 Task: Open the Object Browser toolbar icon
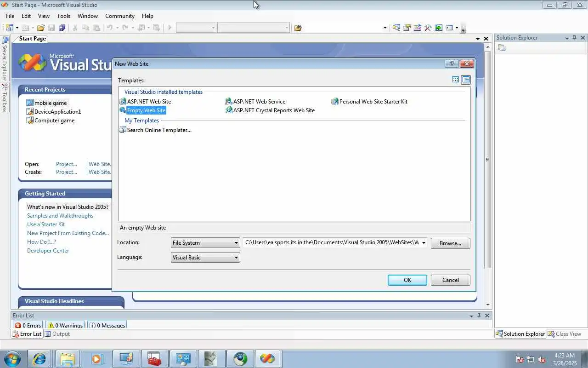click(x=418, y=28)
